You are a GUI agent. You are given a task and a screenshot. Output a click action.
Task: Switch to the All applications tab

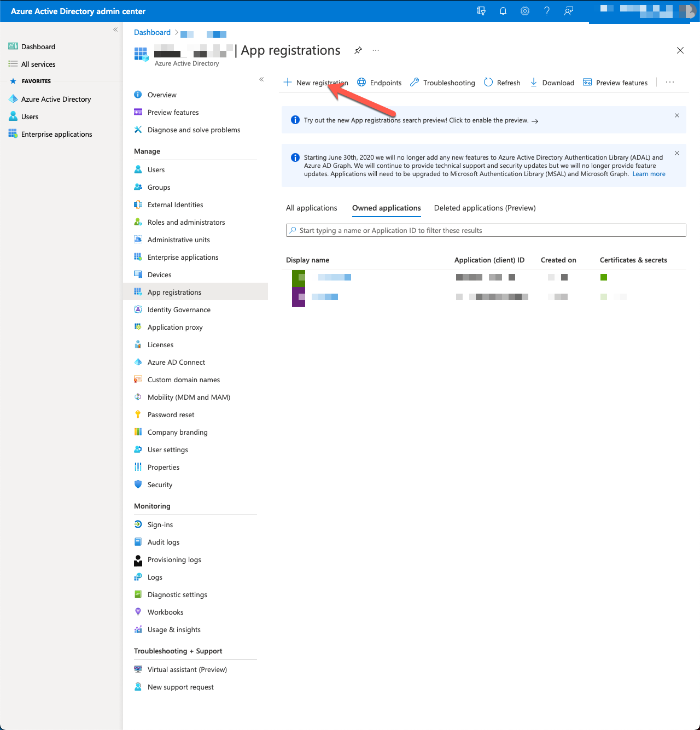pos(312,208)
